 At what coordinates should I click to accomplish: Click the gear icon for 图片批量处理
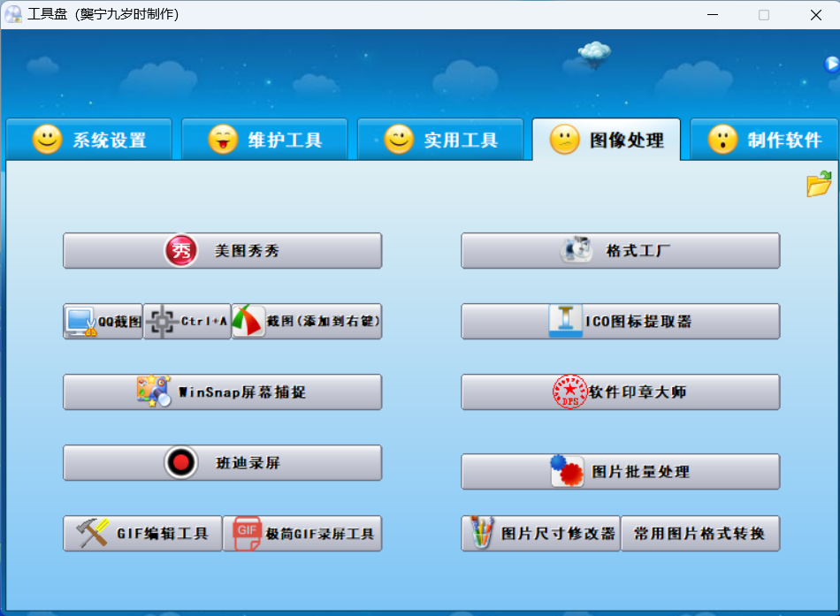[567, 471]
